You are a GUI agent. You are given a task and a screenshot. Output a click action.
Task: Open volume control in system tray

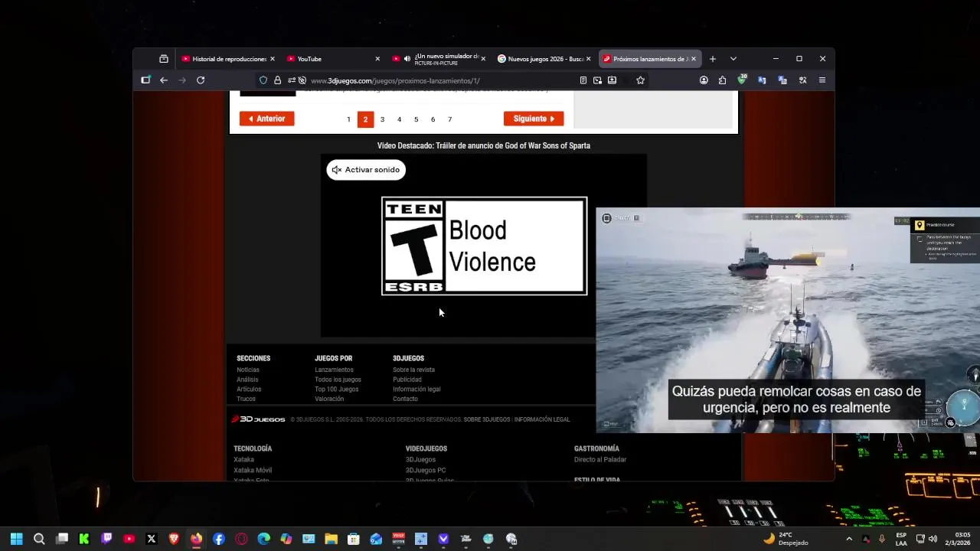pyautogui.click(x=933, y=539)
